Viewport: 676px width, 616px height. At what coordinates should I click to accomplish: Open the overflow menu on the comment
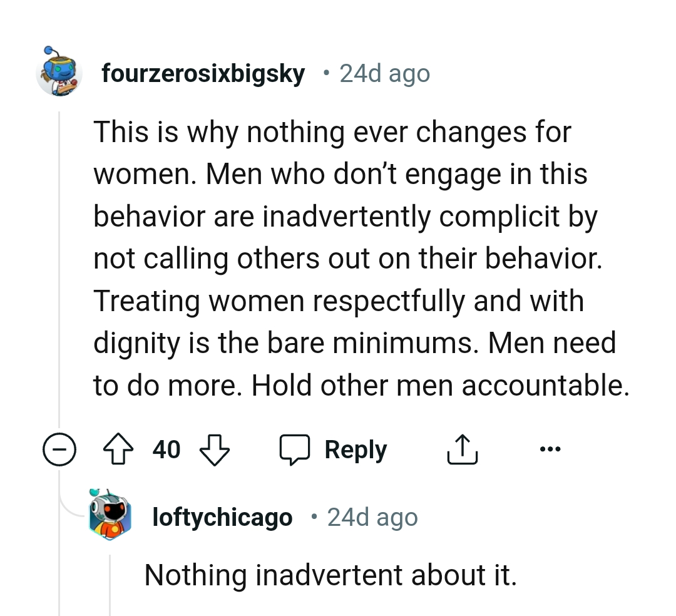point(550,448)
